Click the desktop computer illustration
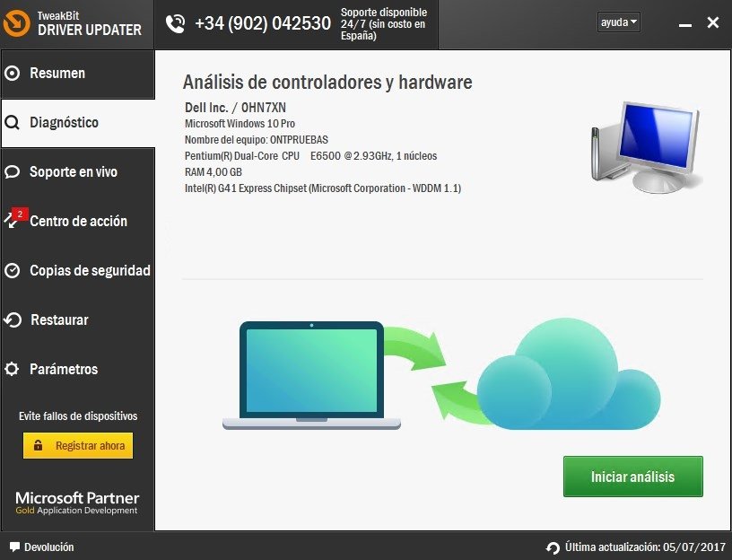The height and width of the screenshot is (560, 732). coord(647,147)
